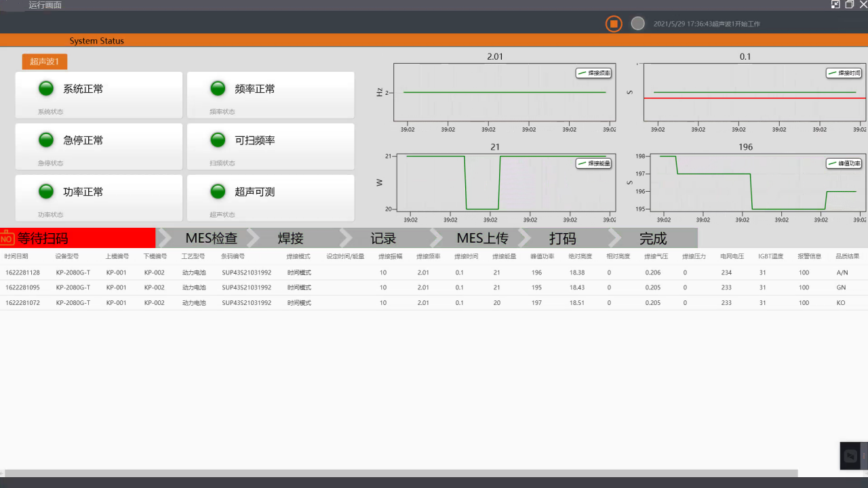Click the 超声可测 green status light
This screenshot has height=488, width=868.
coord(218,191)
